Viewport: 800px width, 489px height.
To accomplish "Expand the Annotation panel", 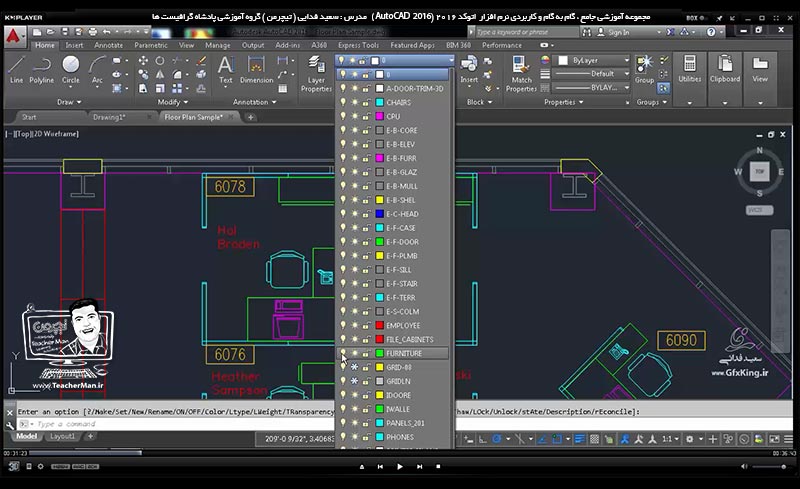I will pos(255,102).
